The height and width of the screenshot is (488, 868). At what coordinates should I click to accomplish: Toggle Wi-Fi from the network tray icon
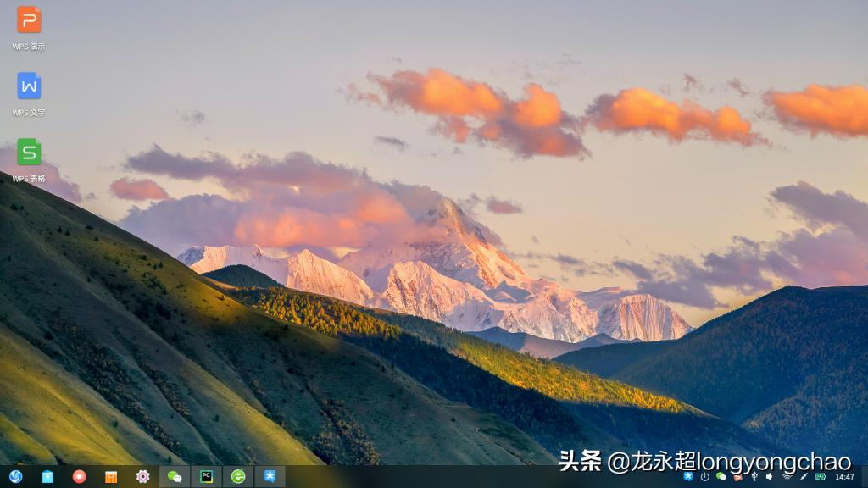coord(787,476)
